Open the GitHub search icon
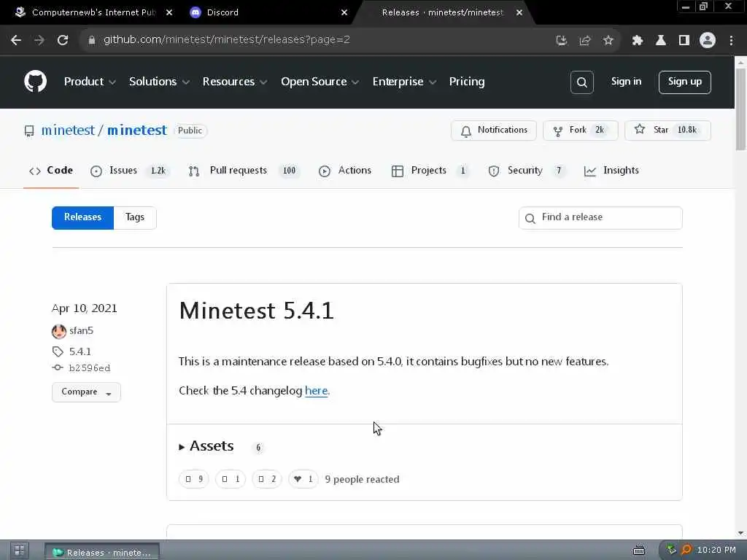Viewport: 747px width, 560px height. (581, 82)
